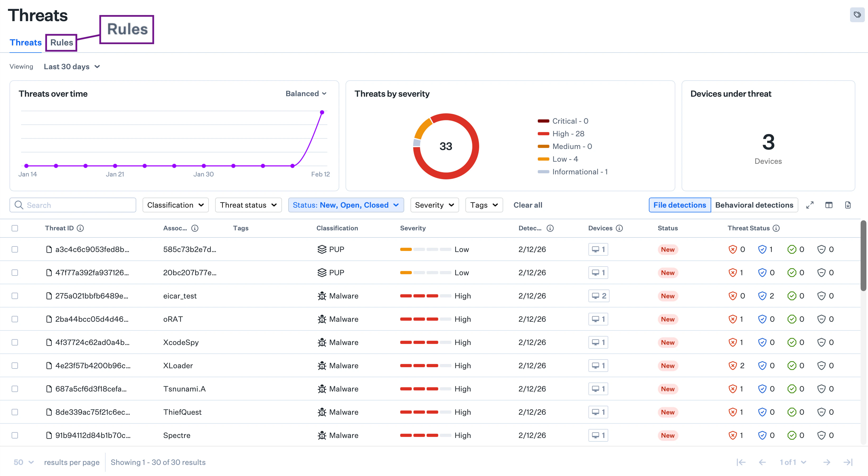Toggle the select-all checkbox in the table header

click(15, 228)
